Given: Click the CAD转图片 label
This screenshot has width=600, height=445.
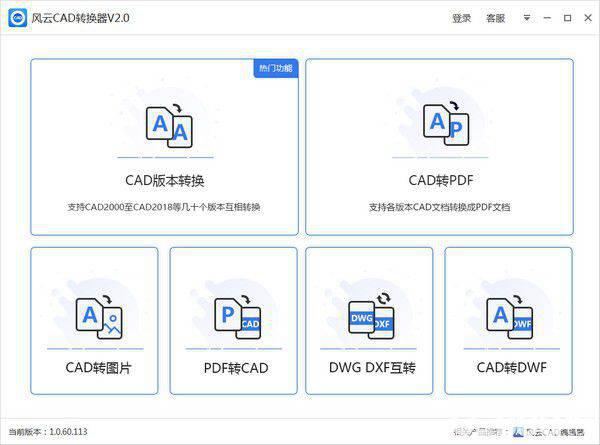Looking at the screenshot, I should tap(98, 368).
